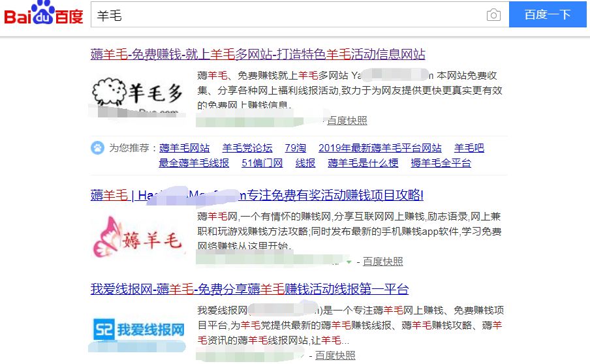Screen dimensions: 590x364
Task: Open recommended link 羊毛党论坛
Action: click(247, 148)
